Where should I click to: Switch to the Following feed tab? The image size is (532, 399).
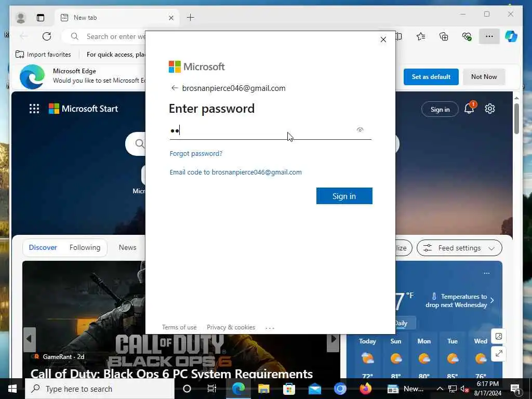85,247
